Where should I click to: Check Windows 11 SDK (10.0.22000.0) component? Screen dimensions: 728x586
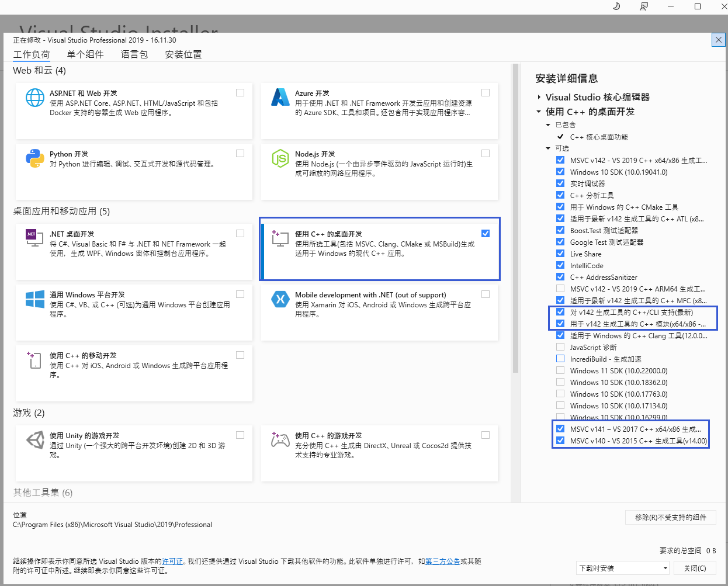point(560,370)
